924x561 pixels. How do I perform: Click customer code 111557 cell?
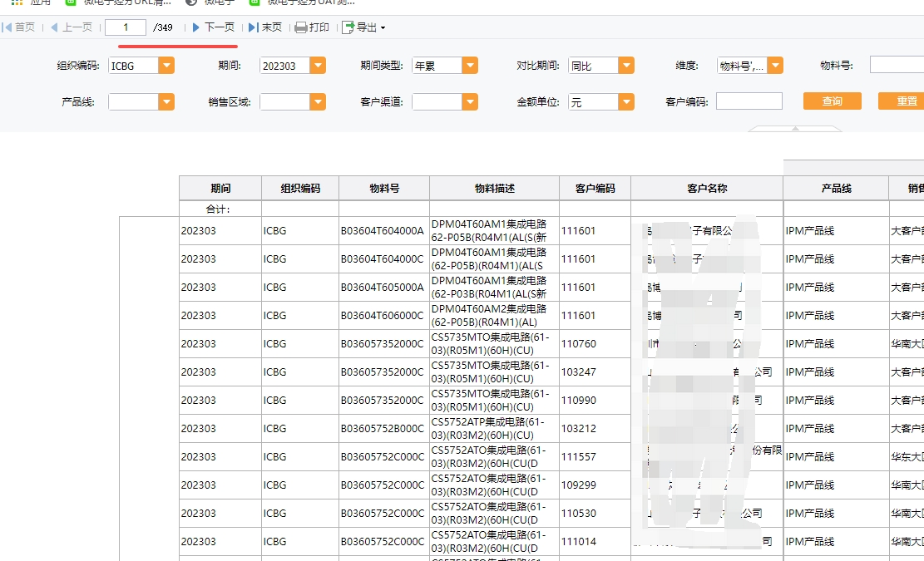(595, 457)
